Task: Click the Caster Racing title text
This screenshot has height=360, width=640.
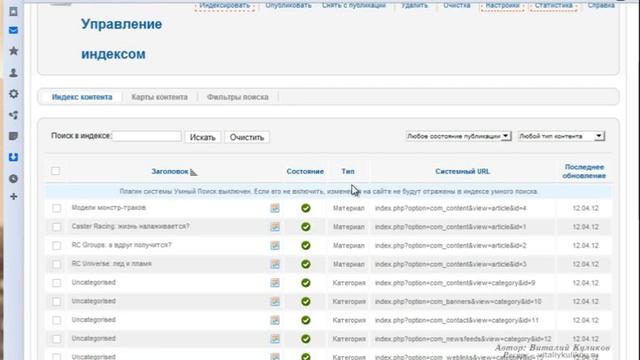Action: pos(131,226)
